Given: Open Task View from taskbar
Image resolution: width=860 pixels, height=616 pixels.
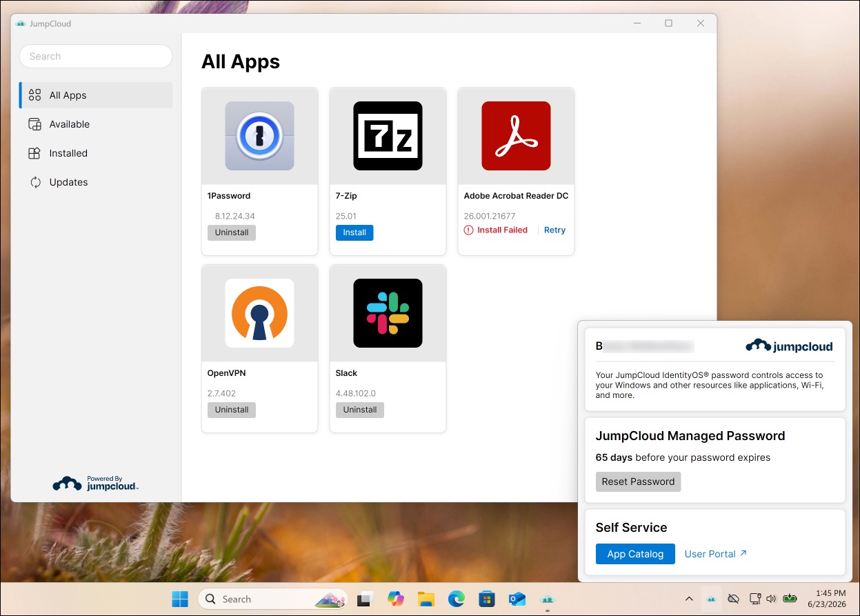Looking at the screenshot, I should 364,599.
